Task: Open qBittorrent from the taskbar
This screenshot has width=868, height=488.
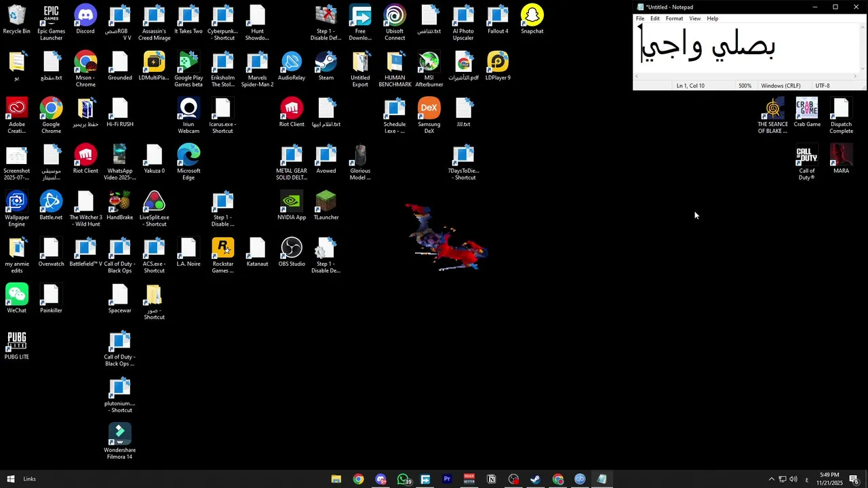Action: point(580,479)
